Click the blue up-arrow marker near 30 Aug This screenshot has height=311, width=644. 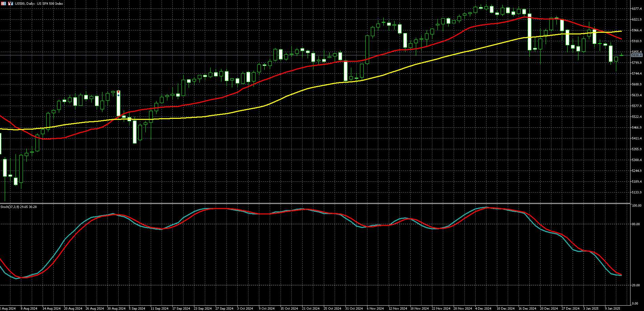[118, 95]
